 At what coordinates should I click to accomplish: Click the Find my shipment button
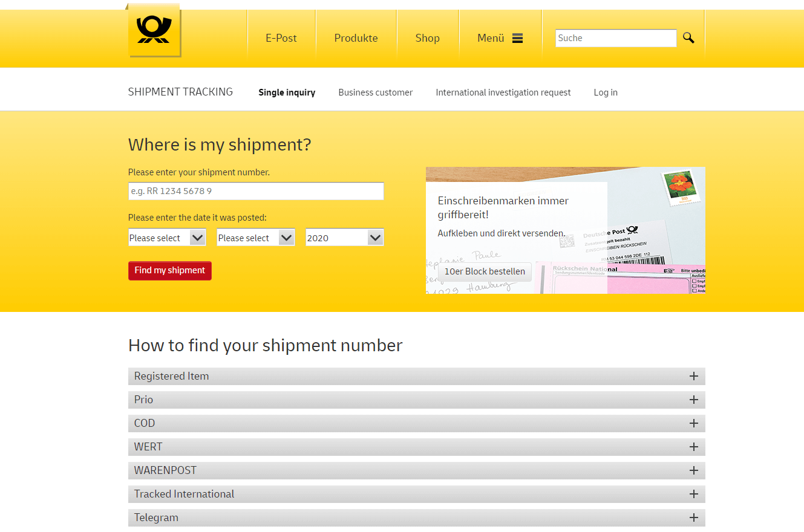pyautogui.click(x=169, y=270)
